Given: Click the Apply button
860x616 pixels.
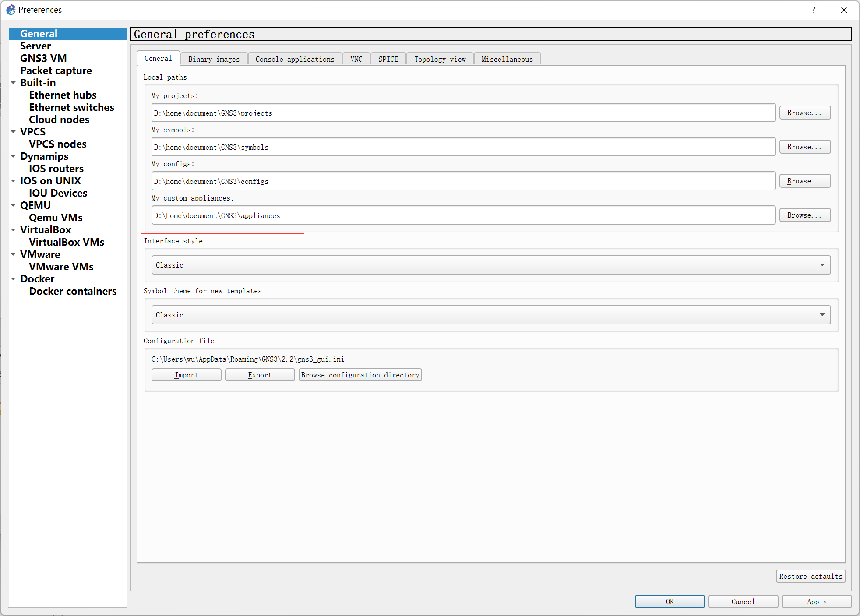Looking at the screenshot, I should (x=817, y=602).
